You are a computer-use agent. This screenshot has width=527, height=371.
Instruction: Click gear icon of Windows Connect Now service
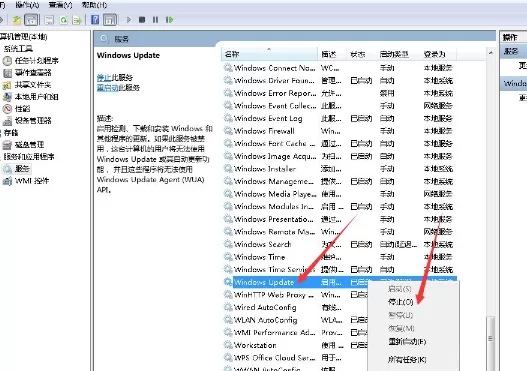[x=228, y=68]
